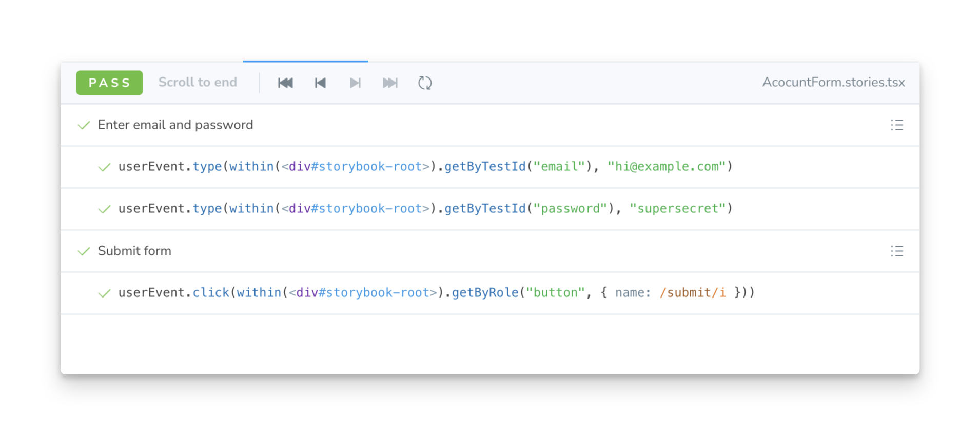Click Scroll to end
This screenshot has height=435, width=980.
click(198, 82)
